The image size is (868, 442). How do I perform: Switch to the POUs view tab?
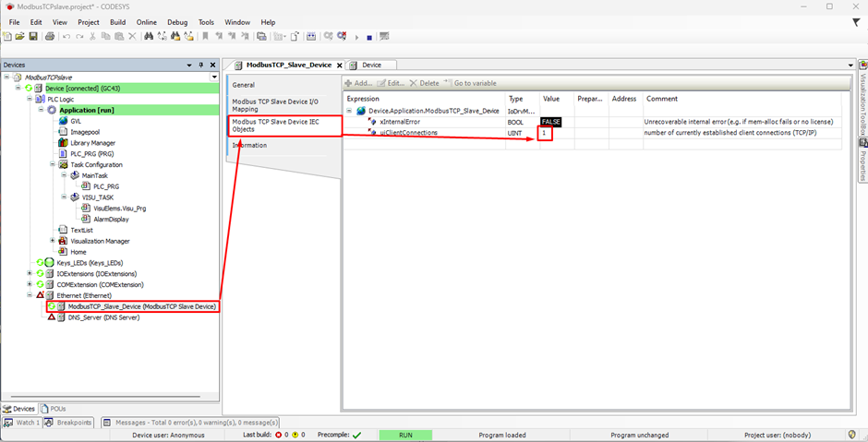(x=53, y=409)
